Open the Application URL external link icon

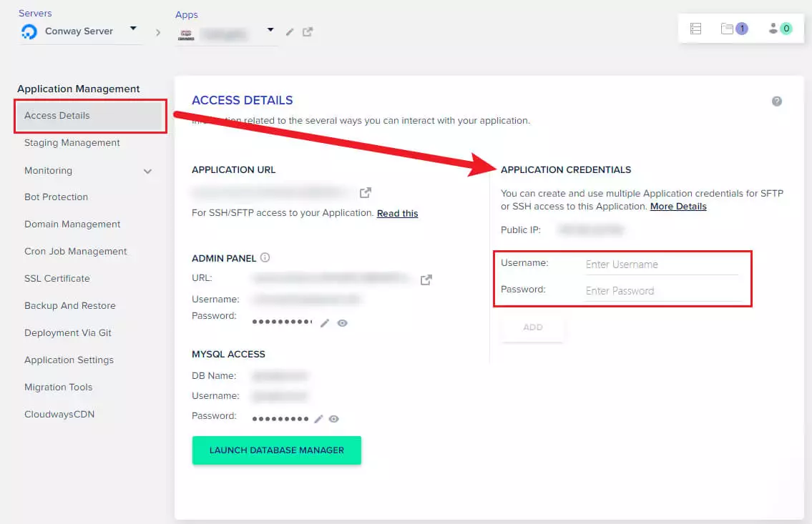point(366,192)
